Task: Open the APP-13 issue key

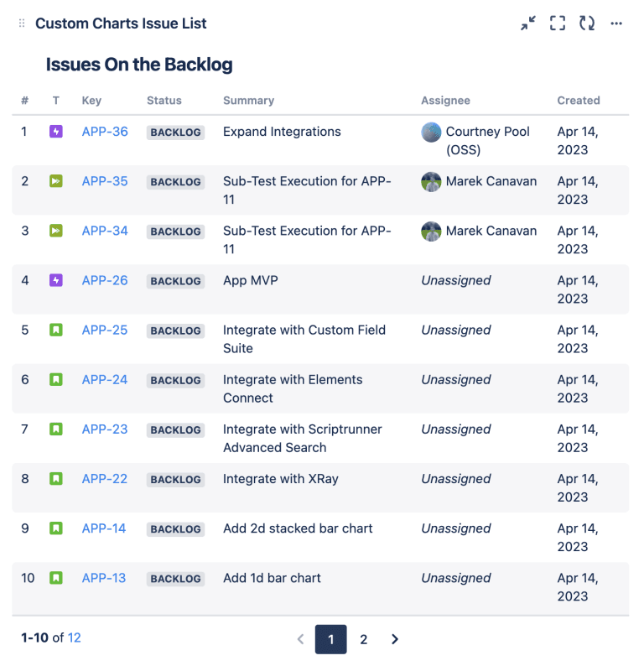Action: pos(104,578)
